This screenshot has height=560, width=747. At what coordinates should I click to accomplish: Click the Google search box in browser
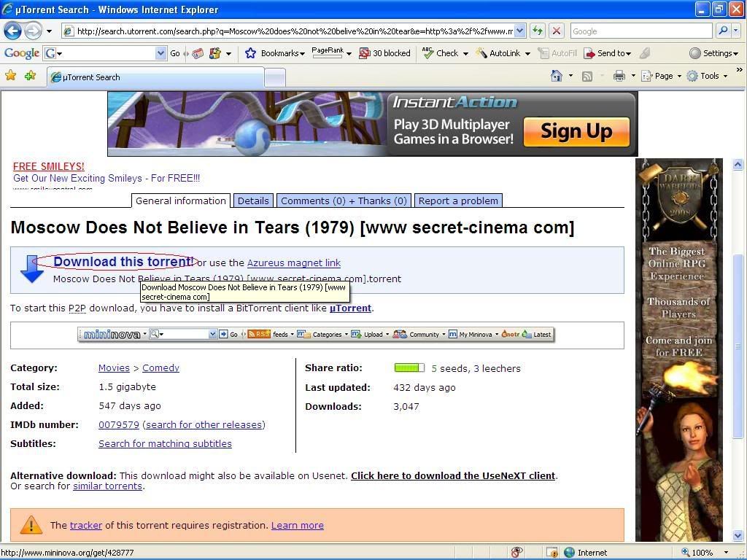click(640, 31)
